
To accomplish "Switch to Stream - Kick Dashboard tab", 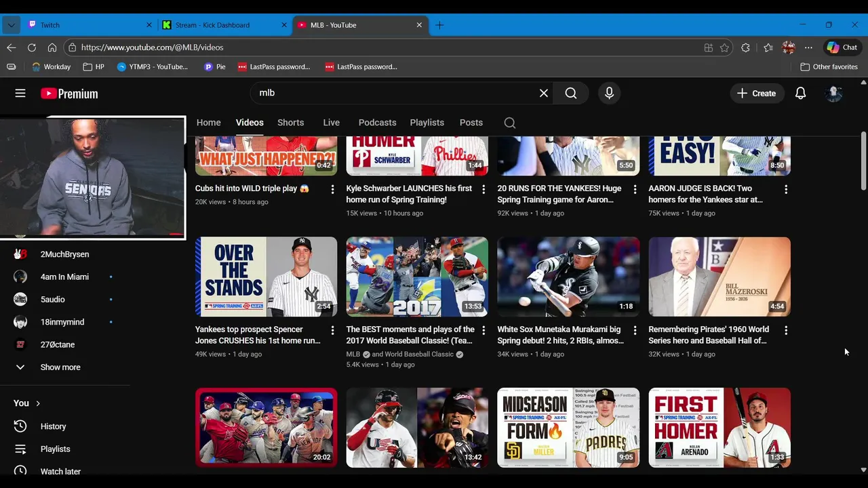I will (x=225, y=25).
